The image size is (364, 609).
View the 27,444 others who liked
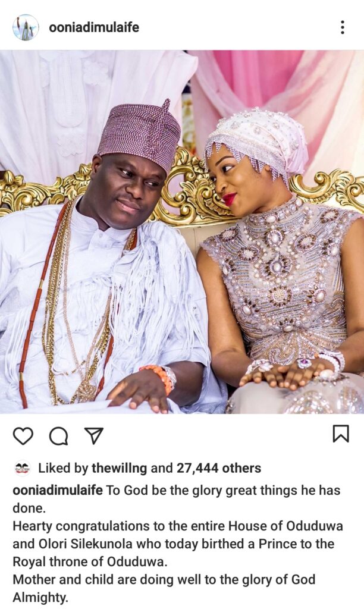[x=219, y=468]
